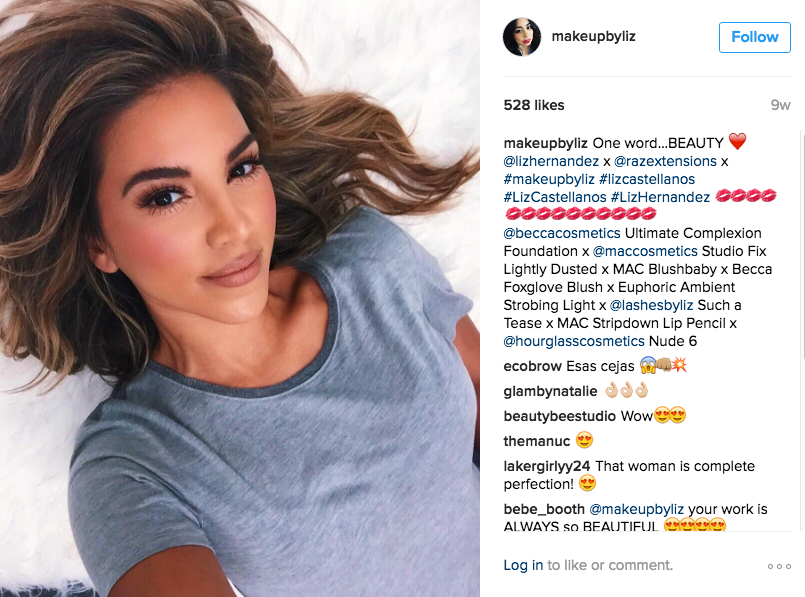Image resolution: width=805 pixels, height=597 pixels.
Task: Open the @hourglasscosmetics mention
Action: pos(573,341)
